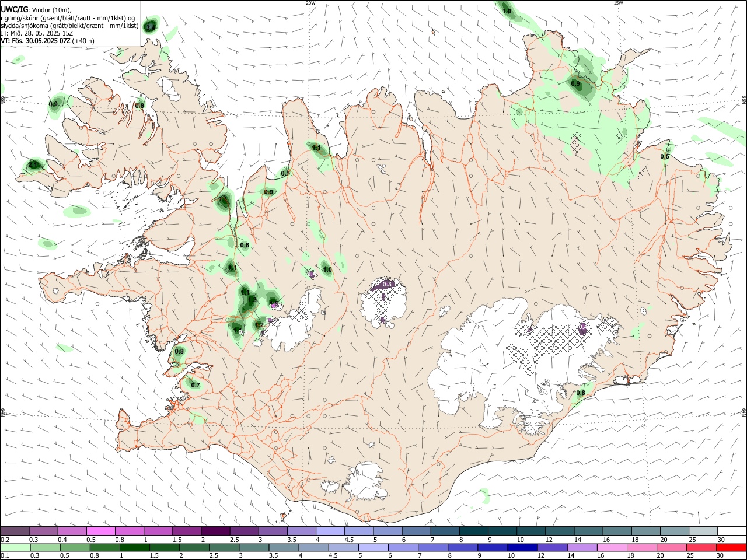Select the 'IT: Mið. 28. 05. 2025 15Z' line
Image resolution: width=747 pixels, height=560 pixels.
37,33
